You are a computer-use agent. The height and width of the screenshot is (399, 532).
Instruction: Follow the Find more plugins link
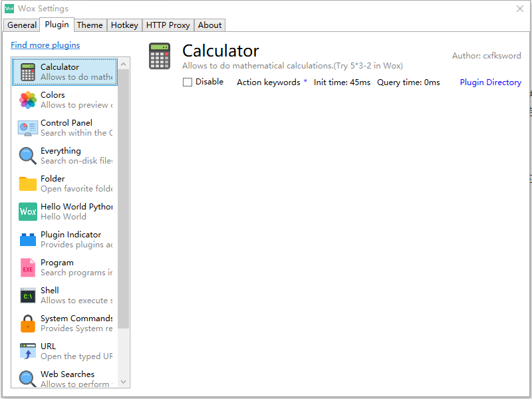point(45,45)
